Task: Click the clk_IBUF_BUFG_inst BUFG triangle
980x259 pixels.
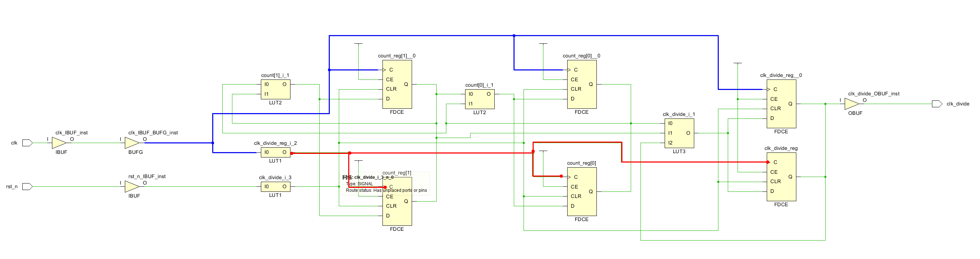Action: [x=132, y=143]
